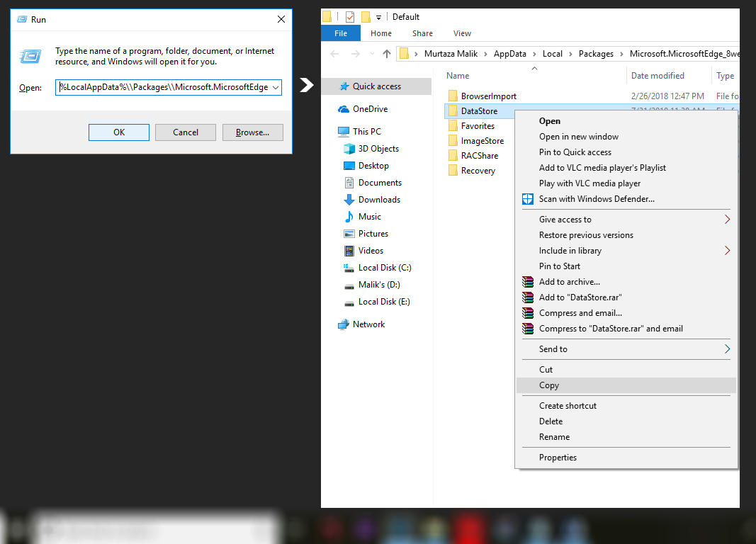Switch to the Share ribbon tab
This screenshot has height=544, width=756.
click(x=422, y=33)
